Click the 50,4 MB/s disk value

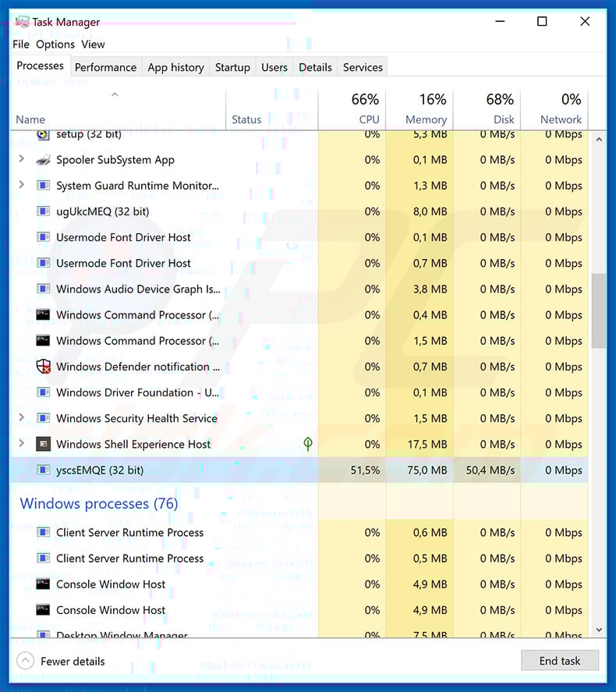tap(490, 470)
